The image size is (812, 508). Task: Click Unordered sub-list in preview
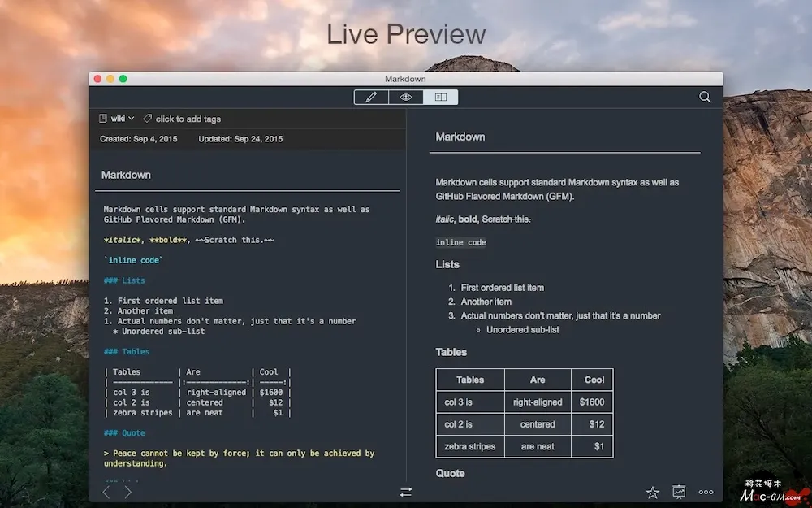[x=522, y=330]
